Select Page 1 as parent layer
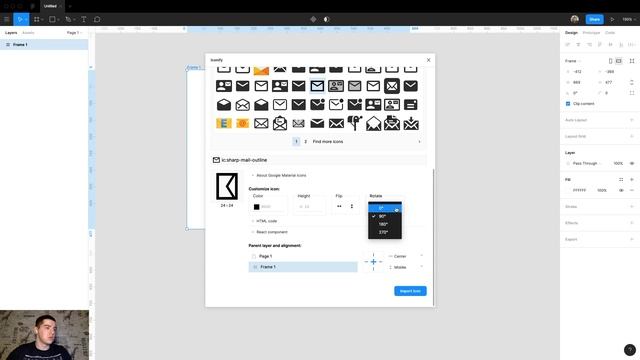 pos(303,256)
